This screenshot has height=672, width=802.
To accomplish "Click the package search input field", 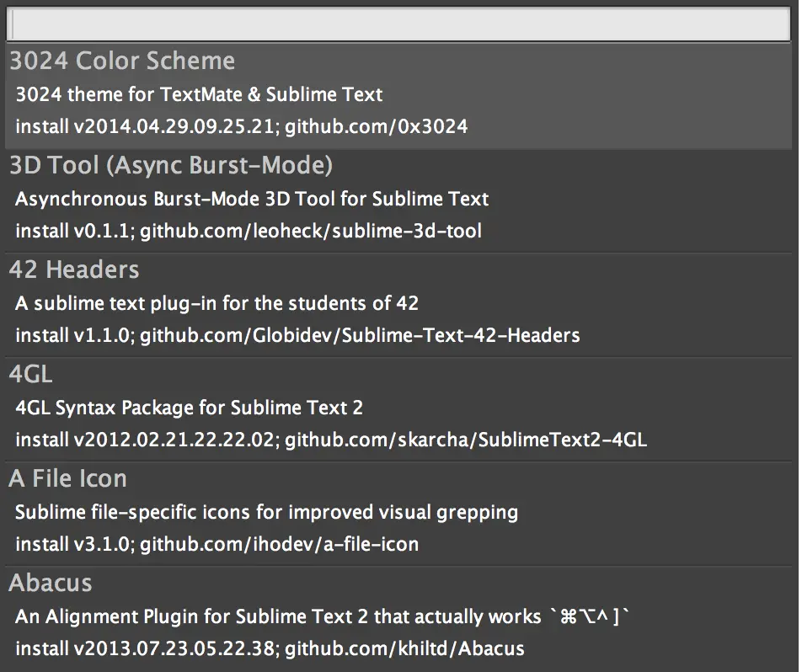I will [x=398, y=24].
